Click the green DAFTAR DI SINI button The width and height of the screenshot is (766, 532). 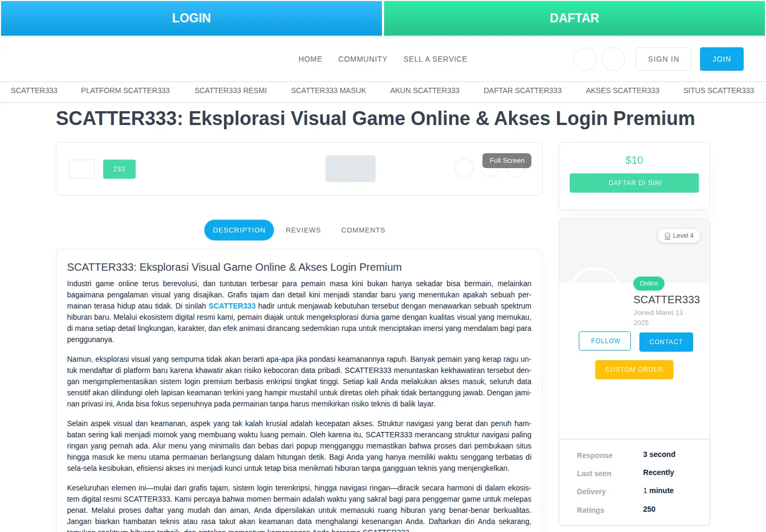[634, 183]
